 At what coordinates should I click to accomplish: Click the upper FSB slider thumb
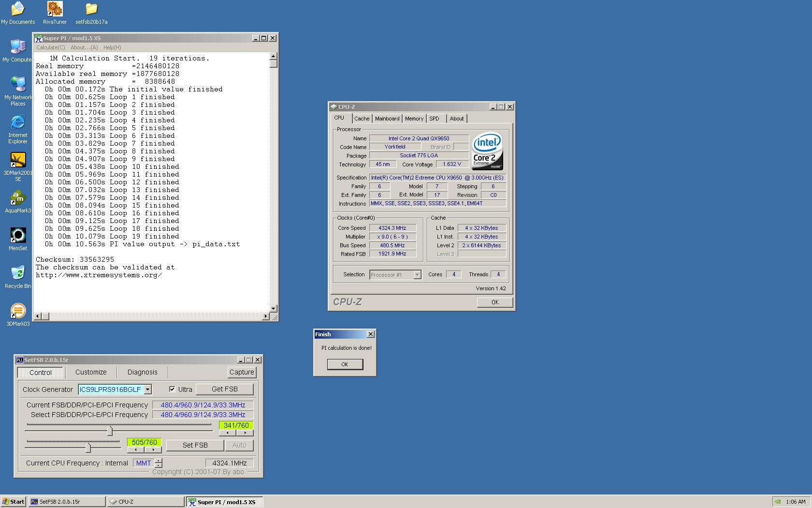pyautogui.click(x=110, y=430)
